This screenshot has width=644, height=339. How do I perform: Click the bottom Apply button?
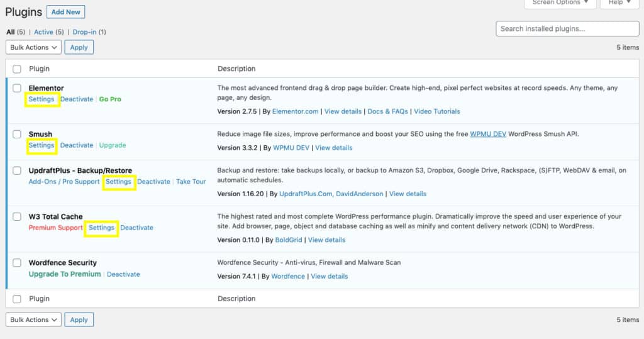tap(79, 320)
